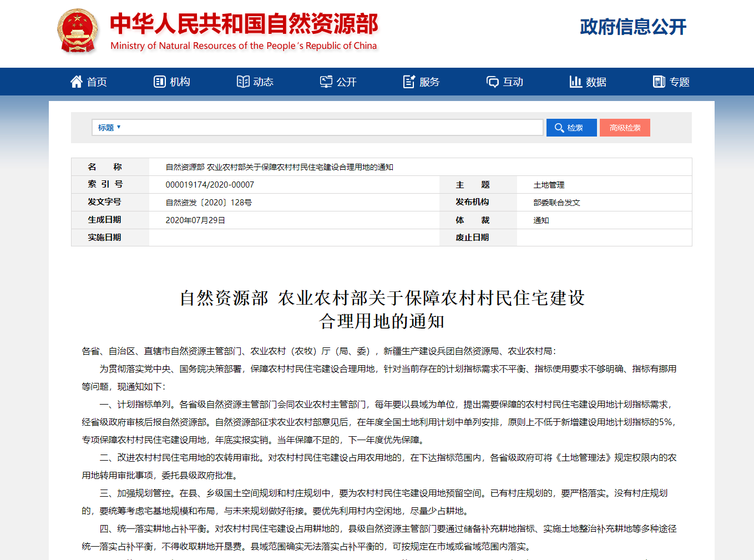Click the 废止日期 label cell
The image size is (754, 560).
tap(478, 238)
